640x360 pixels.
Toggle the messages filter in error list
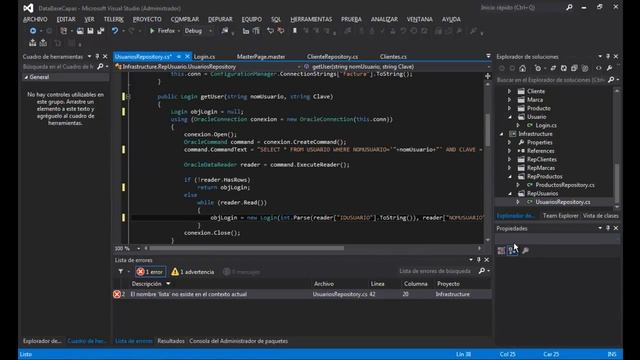click(242, 272)
